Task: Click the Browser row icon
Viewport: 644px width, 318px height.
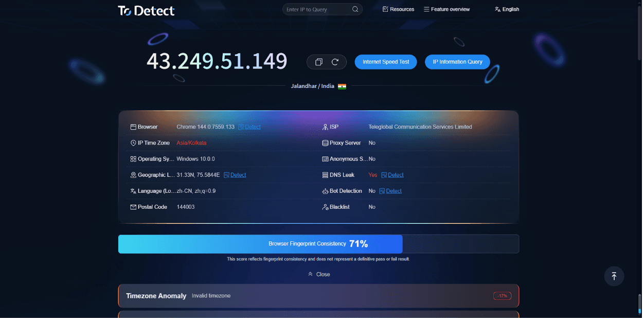Action: [134, 127]
